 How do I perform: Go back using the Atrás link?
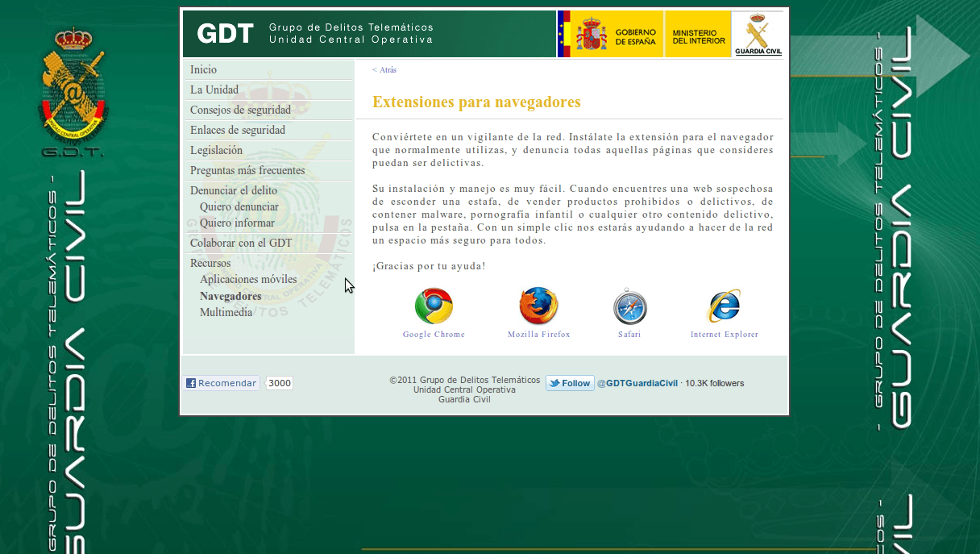pos(384,70)
